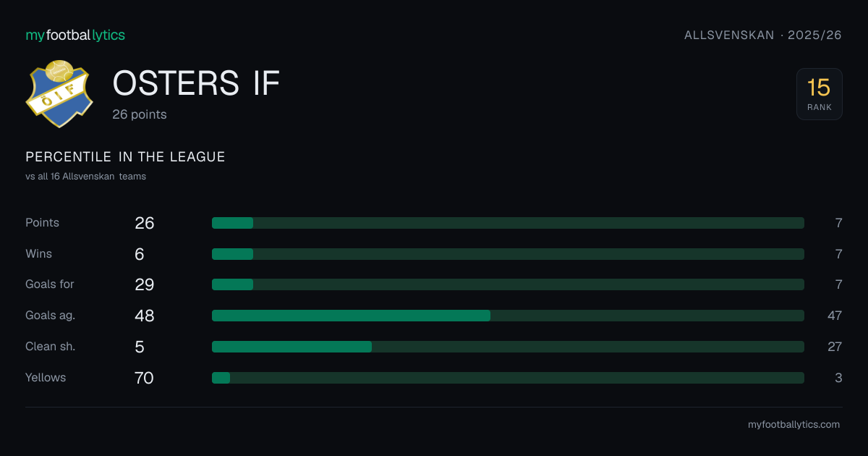The height and width of the screenshot is (456, 868).
Task: Click the myfootballytics.com footer link
Action: coord(793,425)
